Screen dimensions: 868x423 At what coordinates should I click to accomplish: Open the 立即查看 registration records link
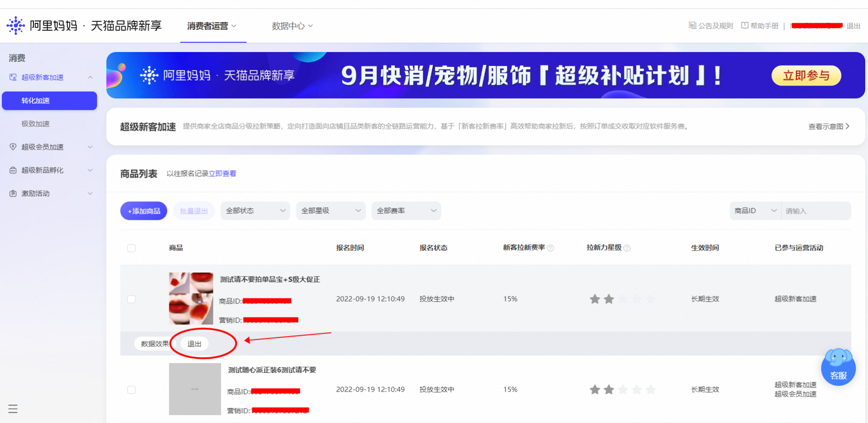tap(222, 173)
